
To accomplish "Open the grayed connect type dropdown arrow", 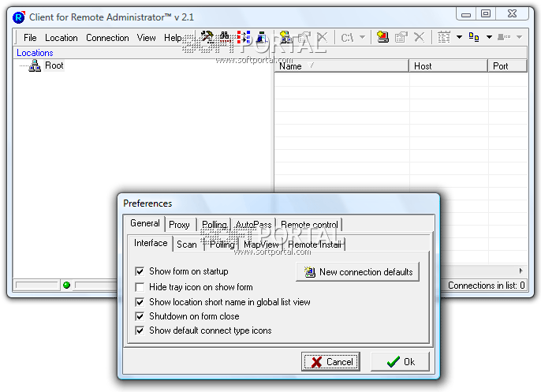I will point(519,37).
